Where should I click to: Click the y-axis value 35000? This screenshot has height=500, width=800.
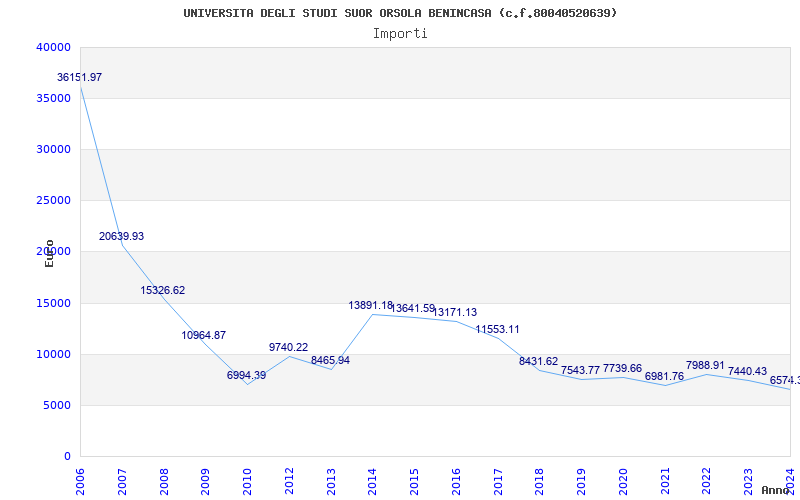coord(54,98)
